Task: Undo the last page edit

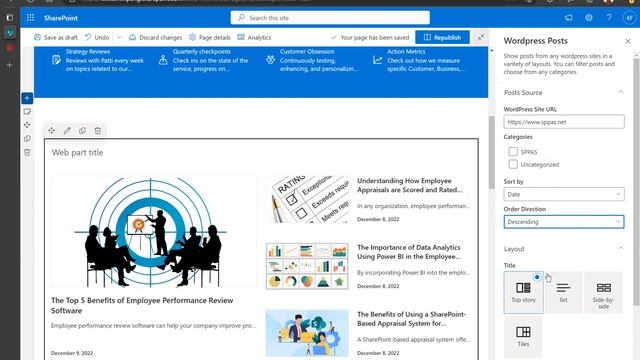Action: click(97, 38)
